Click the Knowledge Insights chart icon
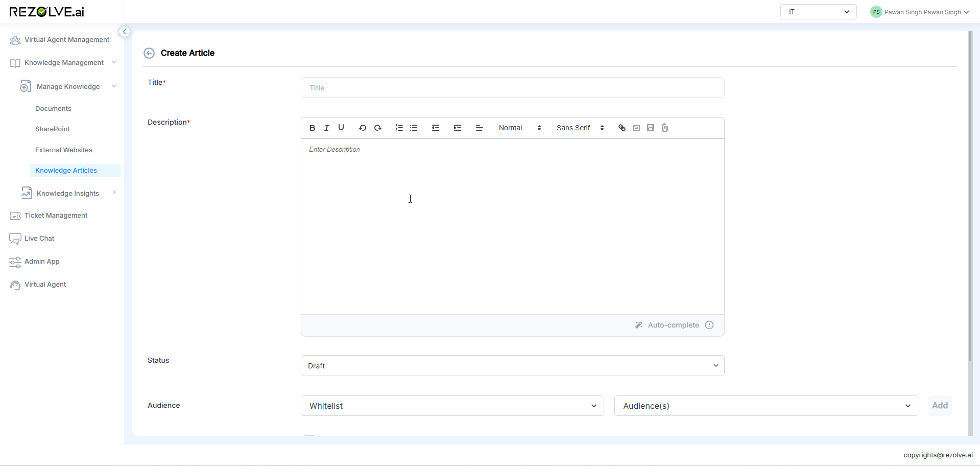This screenshot has height=466, width=980. 27,193
